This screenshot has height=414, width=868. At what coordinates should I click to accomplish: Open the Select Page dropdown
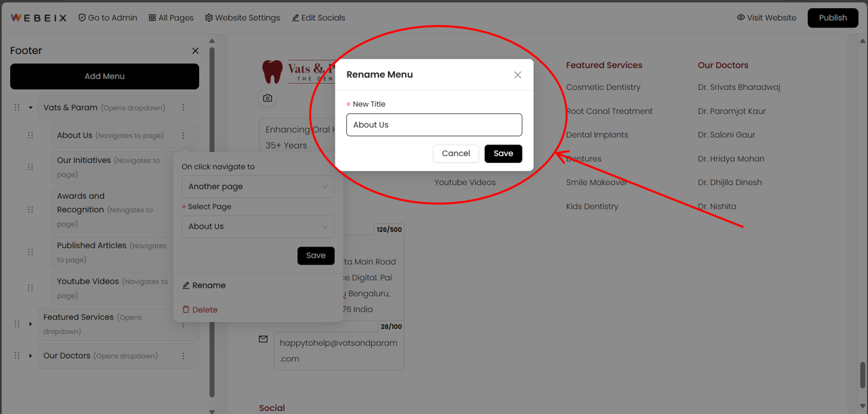[258, 226]
